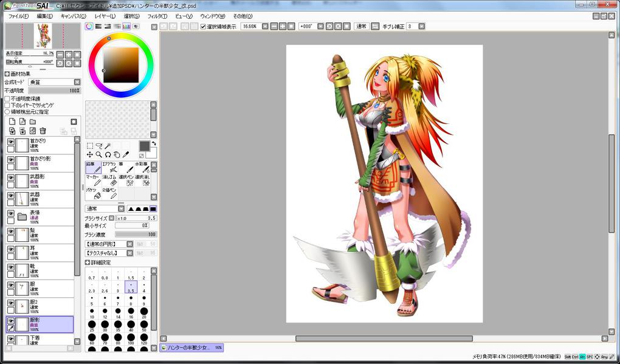Select the 選択消し selection eraser tool
Image resolution: width=620 pixels, height=364 pixels.
[x=142, y=180]
